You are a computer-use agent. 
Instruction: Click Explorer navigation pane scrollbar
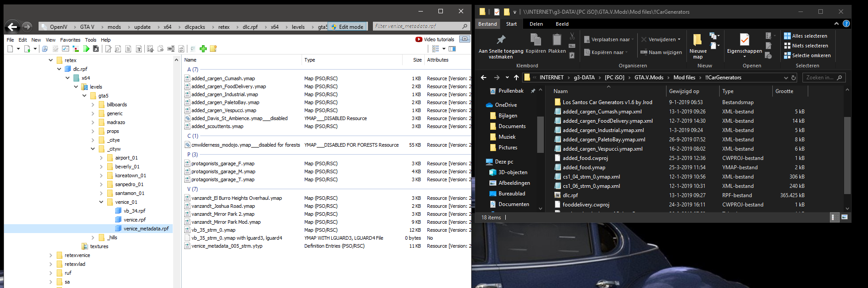(540, 135)
